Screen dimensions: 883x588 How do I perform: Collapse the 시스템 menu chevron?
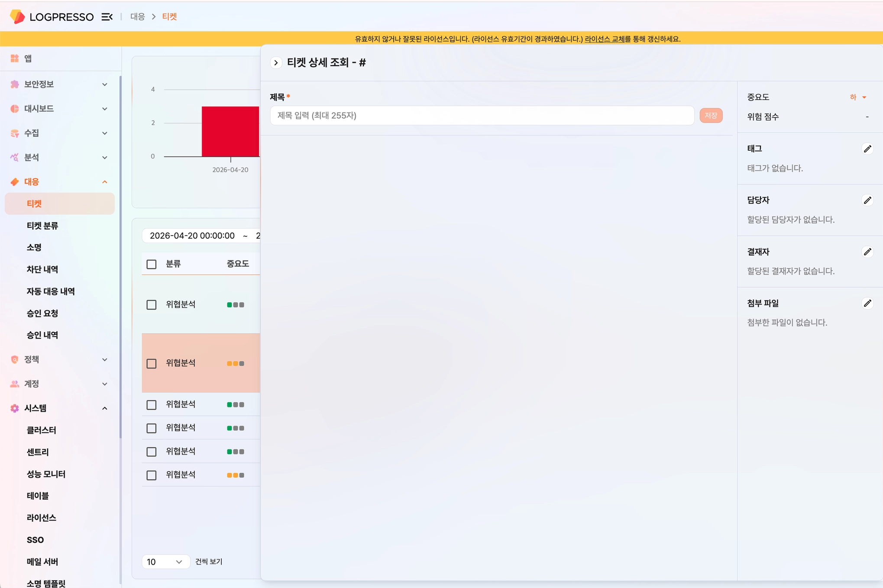click(105, 408)
